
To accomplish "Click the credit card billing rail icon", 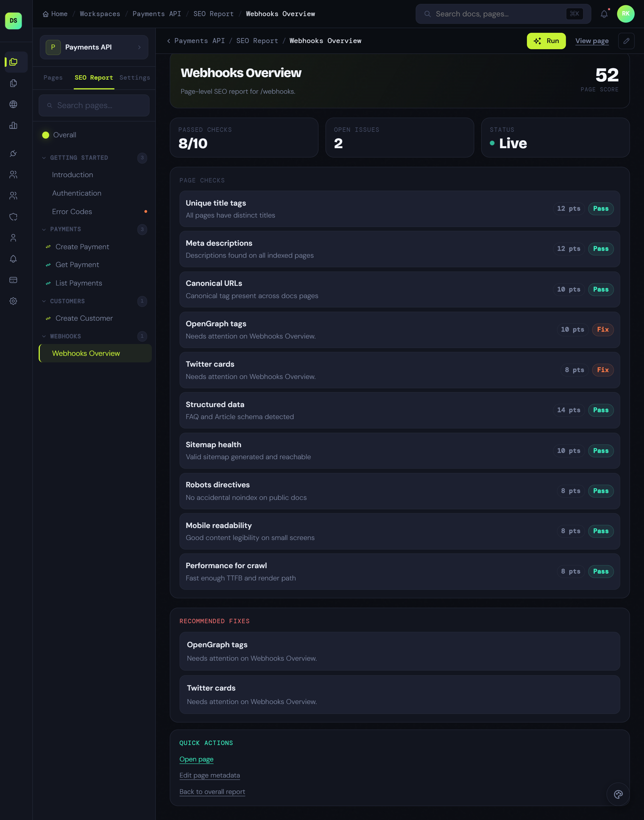I will (x=13, y=280).
